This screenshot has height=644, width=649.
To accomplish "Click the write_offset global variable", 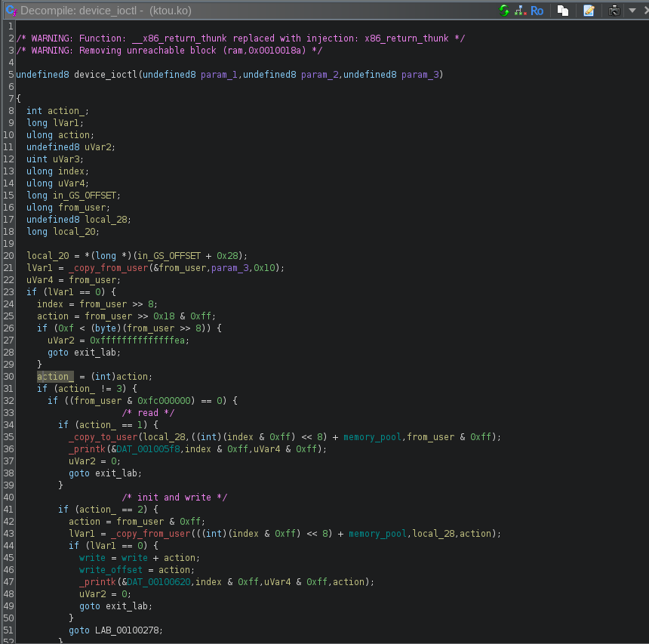I will 111,570.
